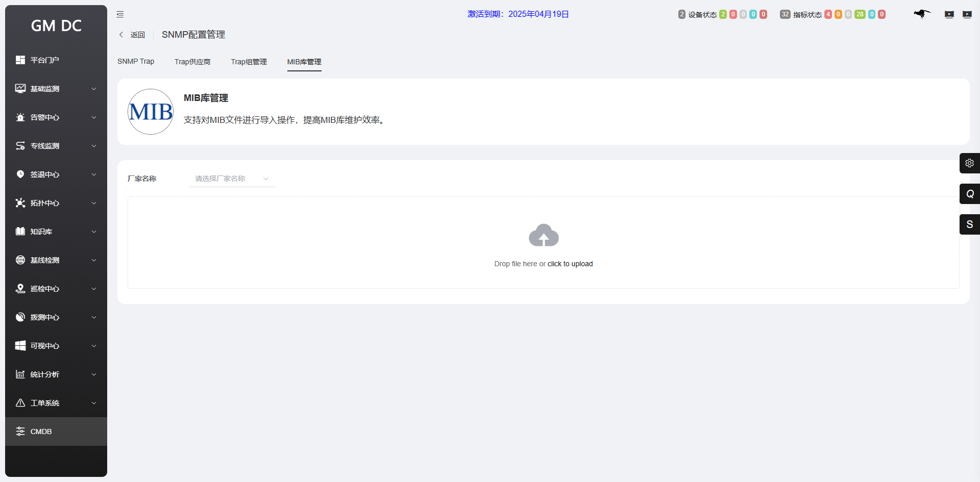Click the 知识库 book icon
Screen dimensions: 980x482
pos(20,232)
